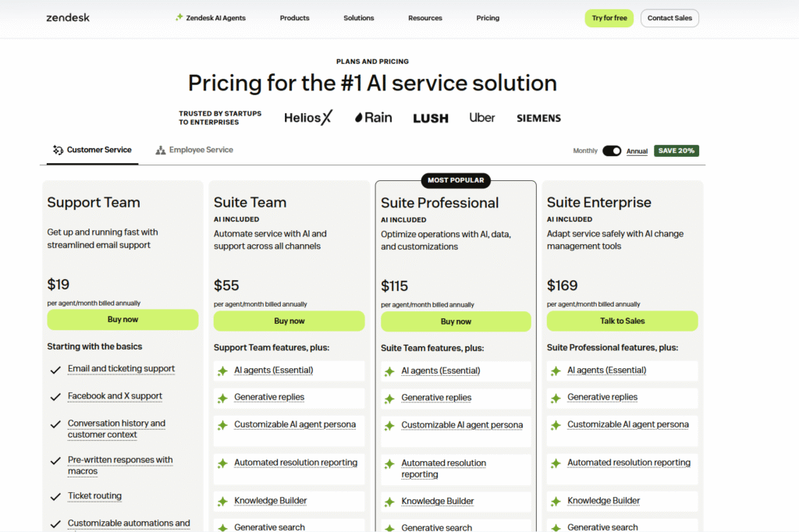
Task: Click Buy now under Suite Professional
Action: tap(456, 321)
